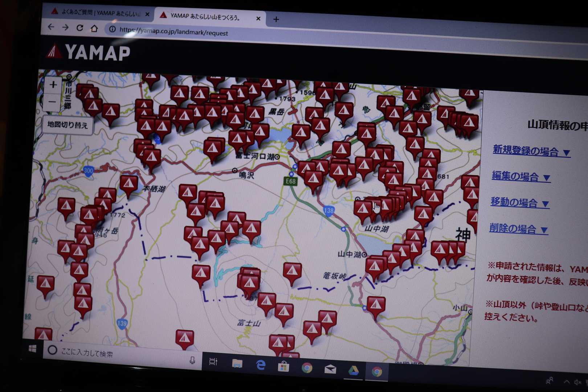Expand the 移動の場合 section
588x392 pixels.
pyautogui.click(x=519, y=203)
